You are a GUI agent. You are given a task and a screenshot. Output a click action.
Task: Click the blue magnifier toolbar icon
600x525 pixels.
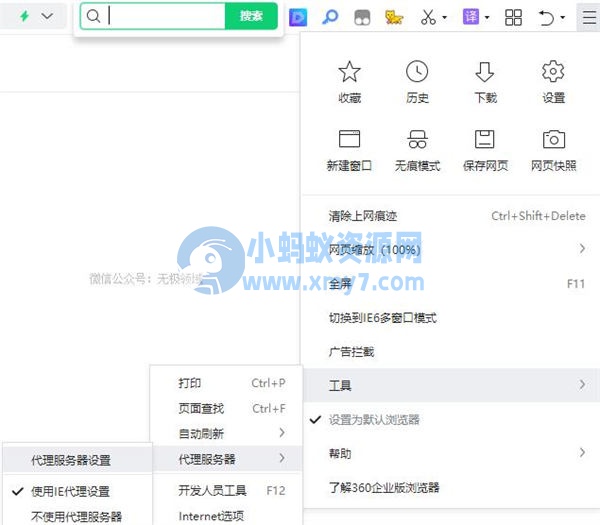[x=330, y=17]
